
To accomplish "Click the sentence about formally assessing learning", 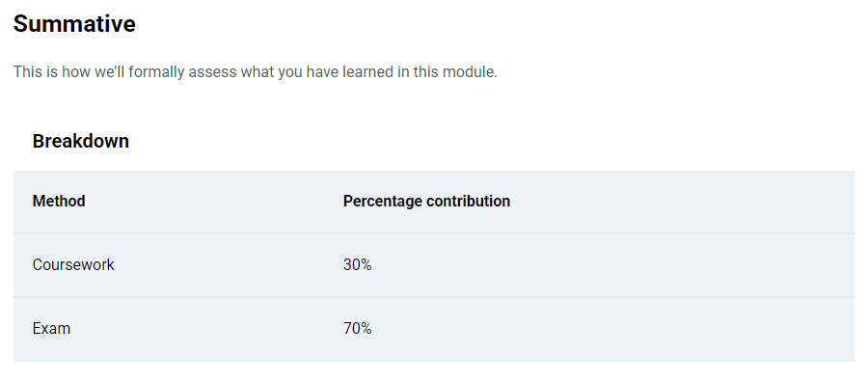I will pyautogui.click(x=256, y=72).
